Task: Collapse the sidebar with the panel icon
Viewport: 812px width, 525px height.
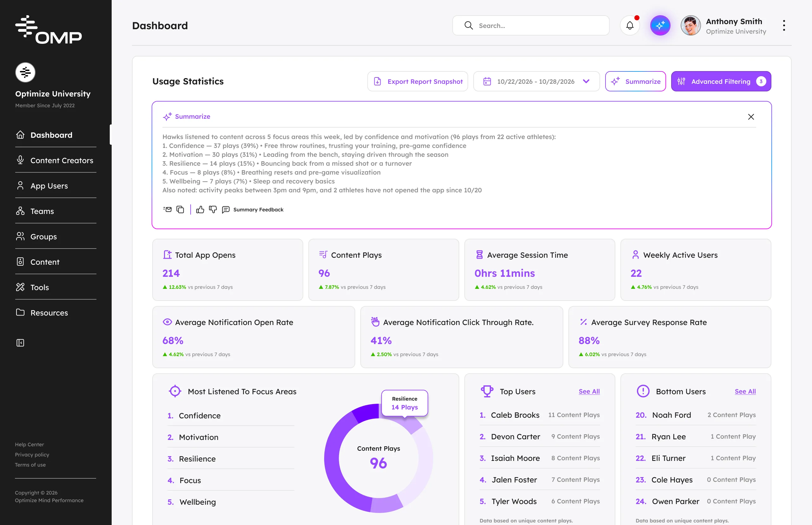Action: tap(20, 342)
